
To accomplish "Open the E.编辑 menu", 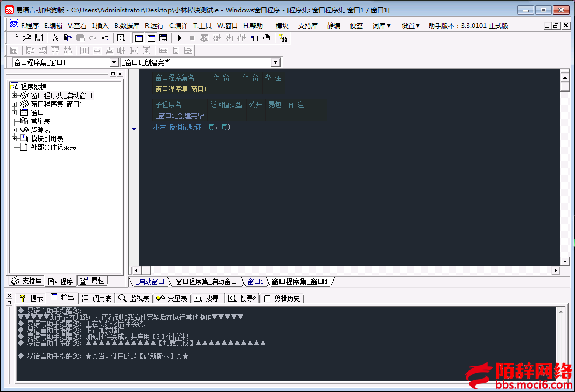I will (53, 26).
